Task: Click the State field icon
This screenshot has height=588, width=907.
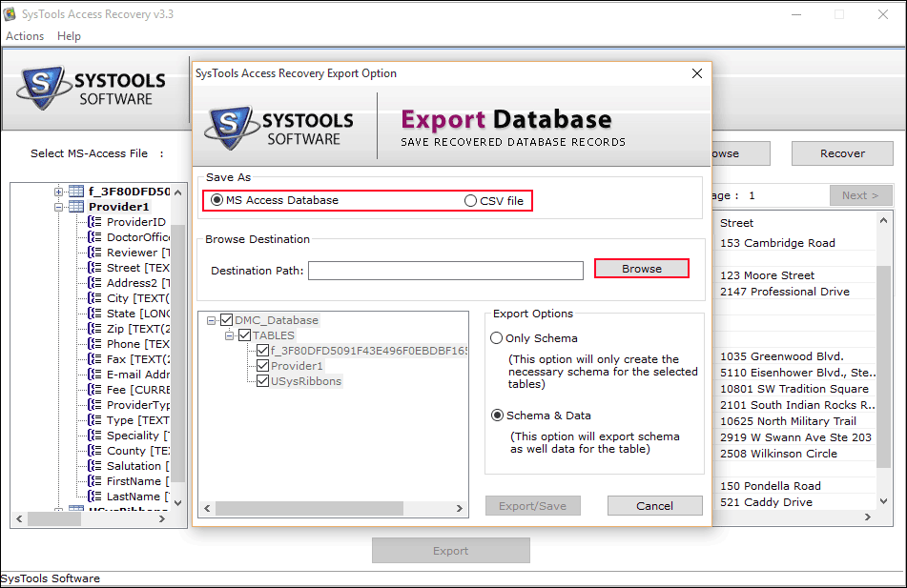Action: 94,314
